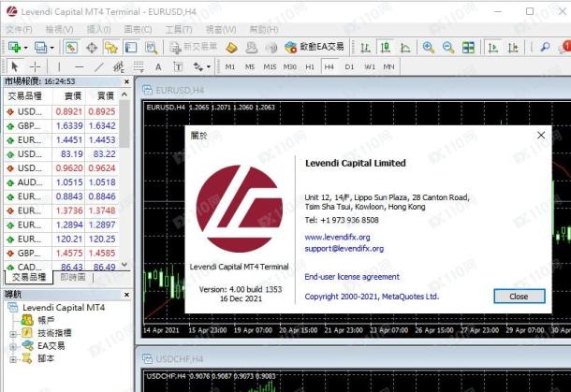Select the Vertical Line drawing tool

click(59, 66)
